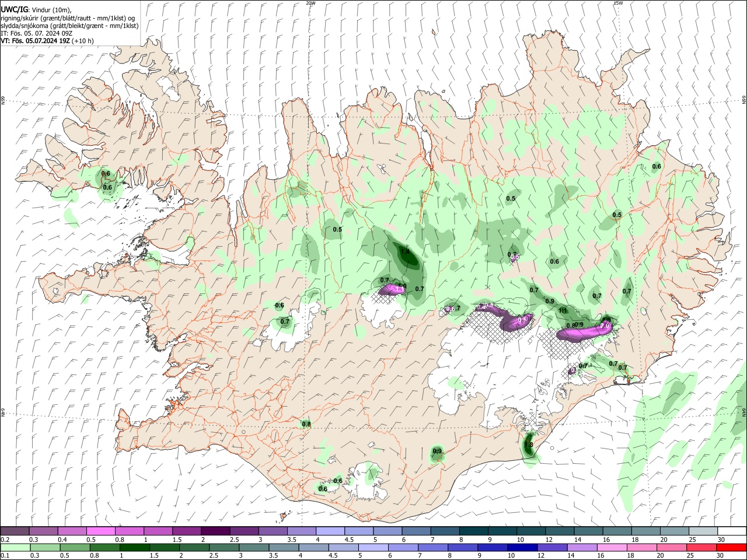747x560 pixels.
Task: Click the bright magenta-pink snow legend swatch
Action: click(x=100, y=531)
